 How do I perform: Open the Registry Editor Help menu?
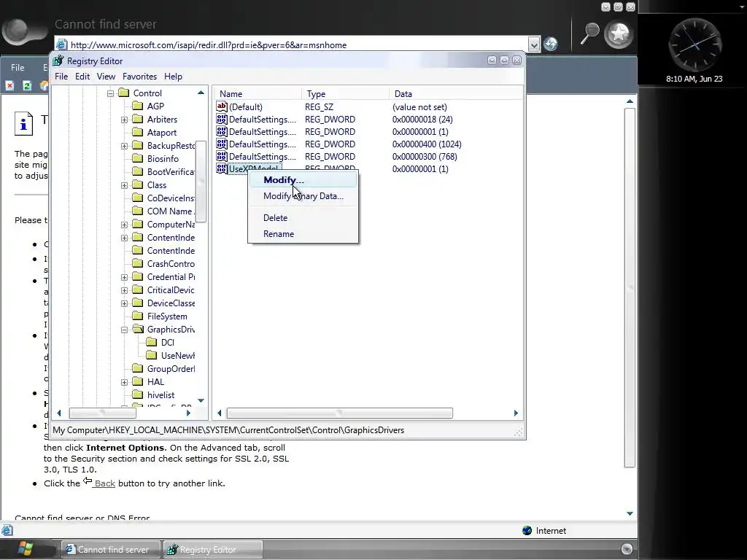tap(173, 76)
